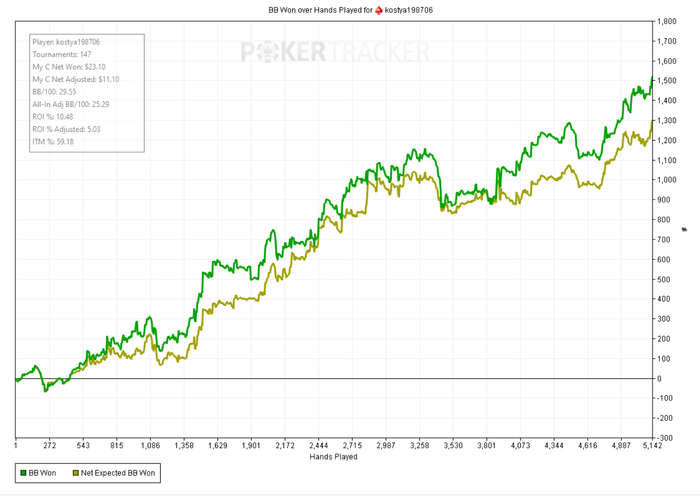Image resolution: width=700 pixels, height=496 pixels.
Task: Click the y-axis label 1,100
Action: pos(667,160)
